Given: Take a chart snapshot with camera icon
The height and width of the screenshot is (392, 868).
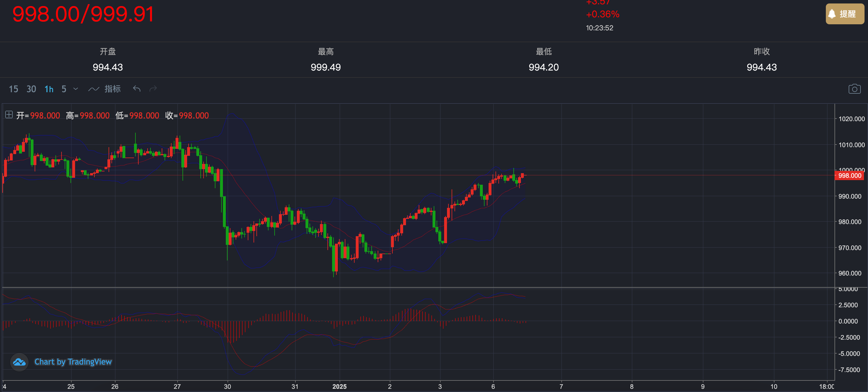Looking at the screenshot, I should point(854,89).
